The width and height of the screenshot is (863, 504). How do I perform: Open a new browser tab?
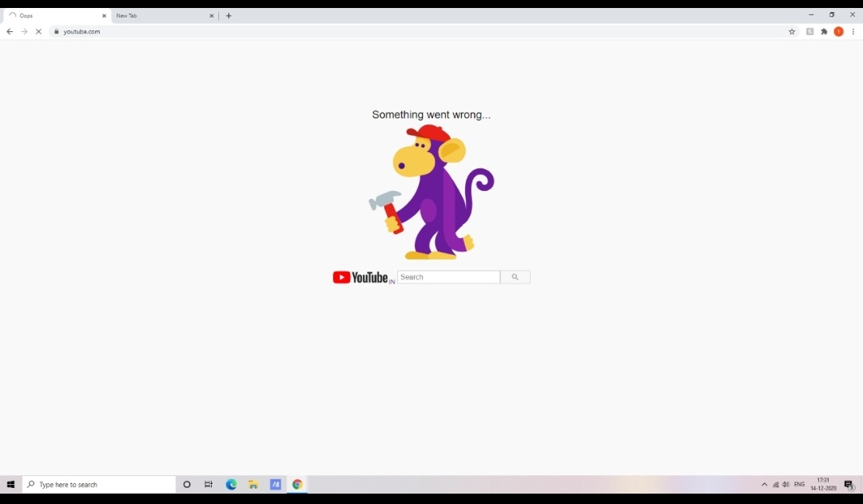coord(229,16)
